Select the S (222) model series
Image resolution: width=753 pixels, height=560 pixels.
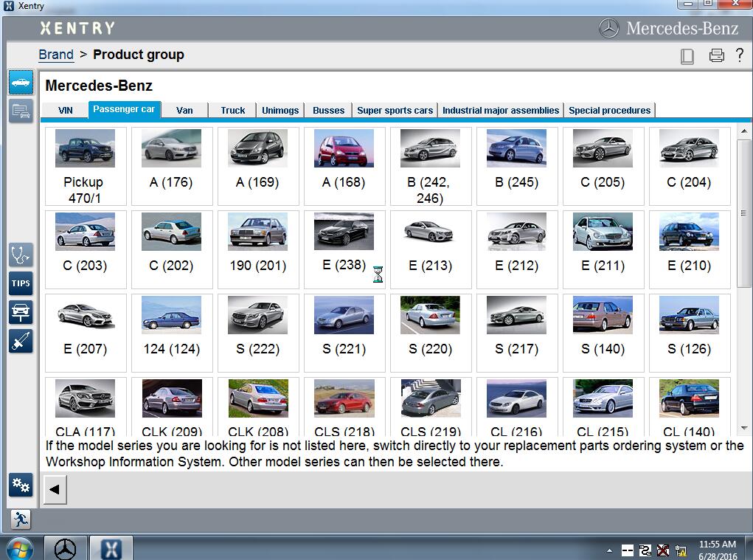258,333
